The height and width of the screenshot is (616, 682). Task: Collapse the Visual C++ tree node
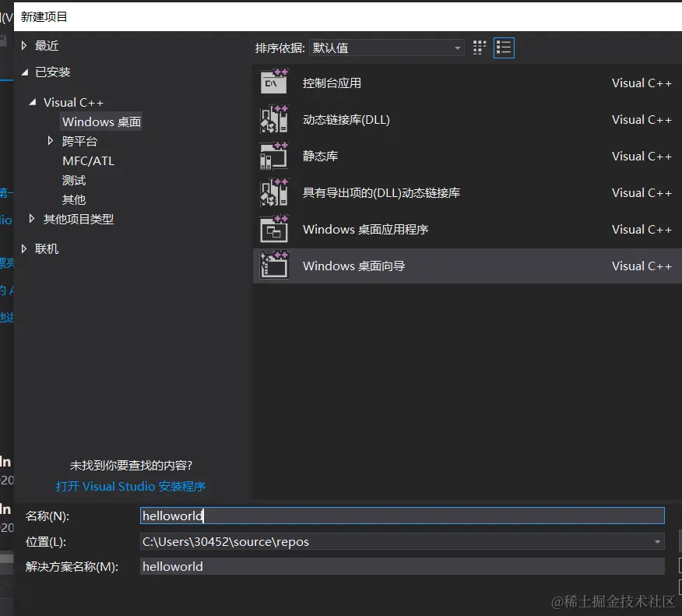[33, 102]
